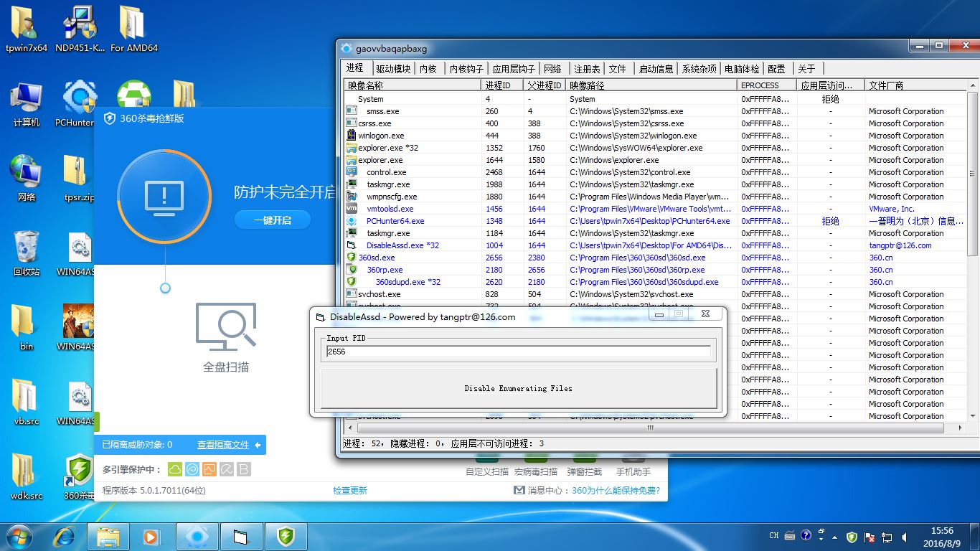Sort by 映像名称 column header

(413, 85)
